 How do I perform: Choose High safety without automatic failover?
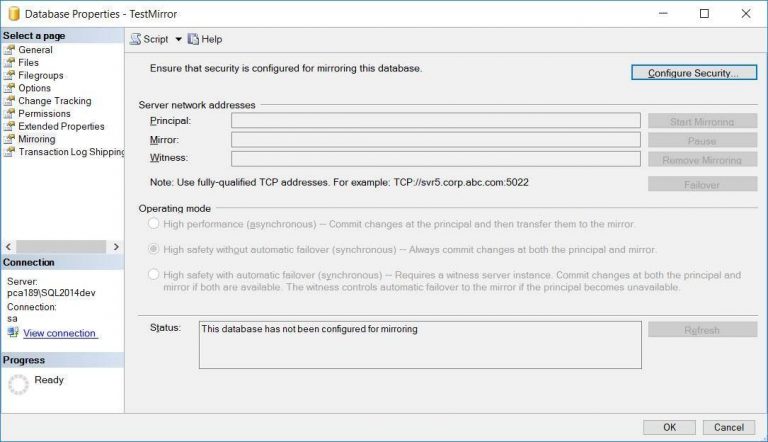coord(153,249)
